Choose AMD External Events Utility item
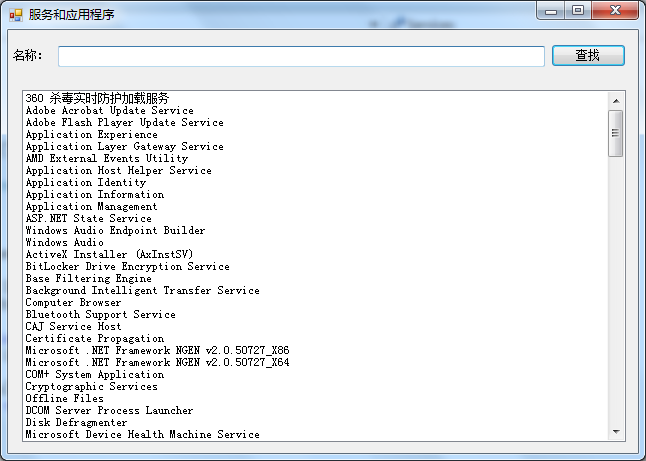The image size is (646, 461). click(x=106, y=159)
